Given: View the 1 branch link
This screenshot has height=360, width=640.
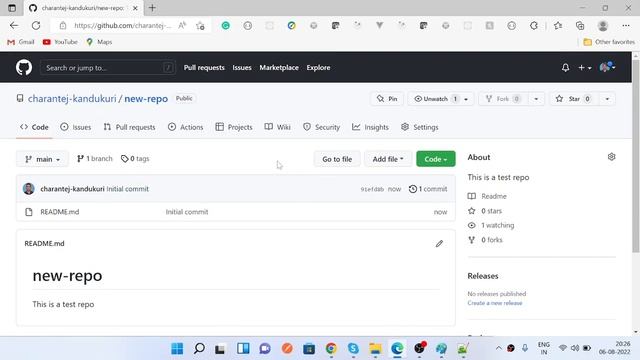Looking at the screenshot, I should (x=95, y=159).
